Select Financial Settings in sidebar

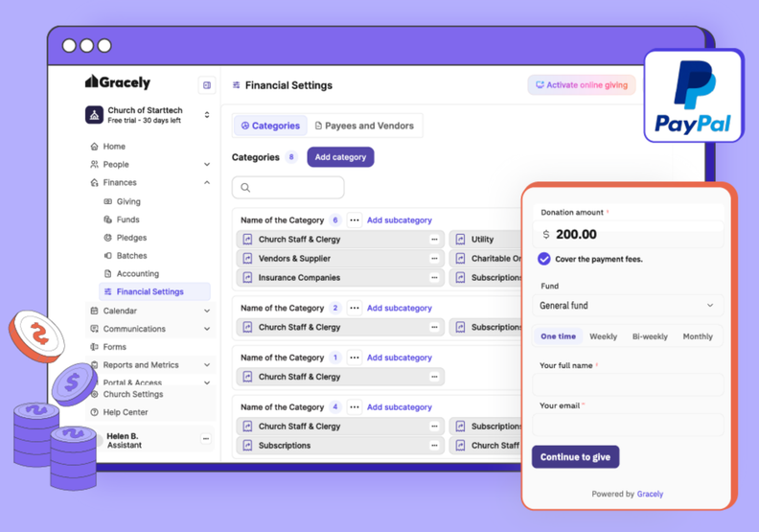pyautogui.click(x=155, y=291)
